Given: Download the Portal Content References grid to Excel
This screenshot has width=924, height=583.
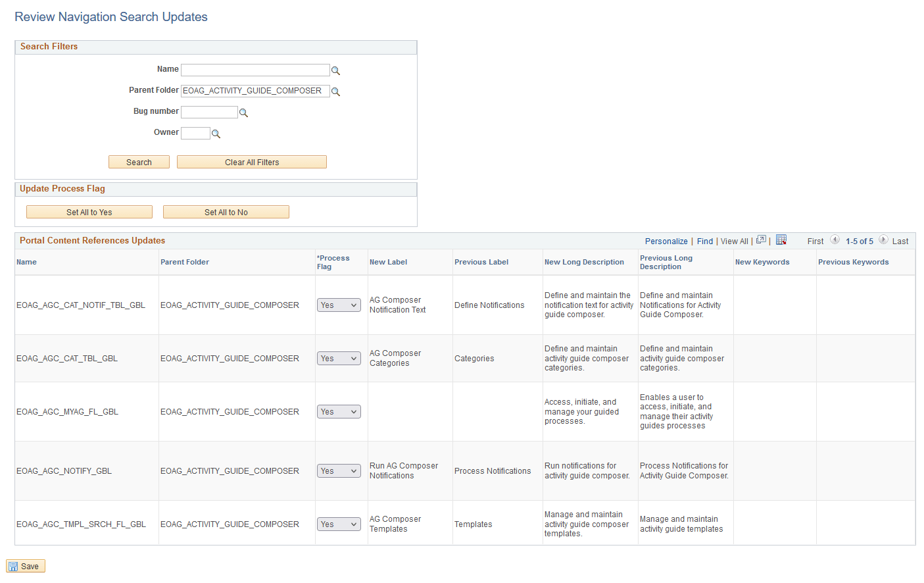Looking at the screenshot, I should pyautogui.click(x=781, y=240).
